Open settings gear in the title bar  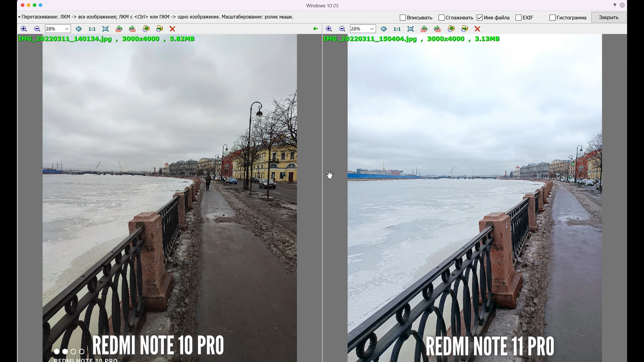[x=622, y=5]
